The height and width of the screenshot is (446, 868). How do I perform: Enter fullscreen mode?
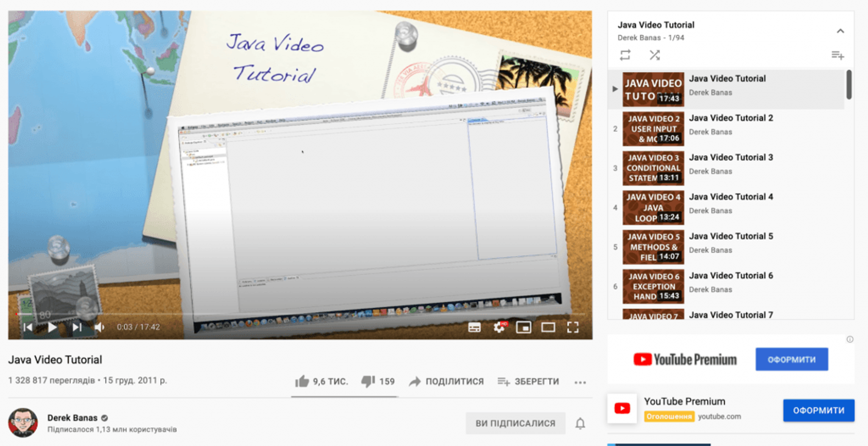click(x=573, y=327)
